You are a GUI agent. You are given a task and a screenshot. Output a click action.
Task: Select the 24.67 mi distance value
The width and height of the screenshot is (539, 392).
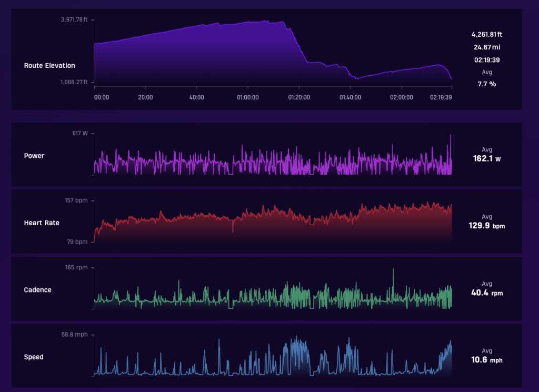pyautogui.click(x=487, y=47)
